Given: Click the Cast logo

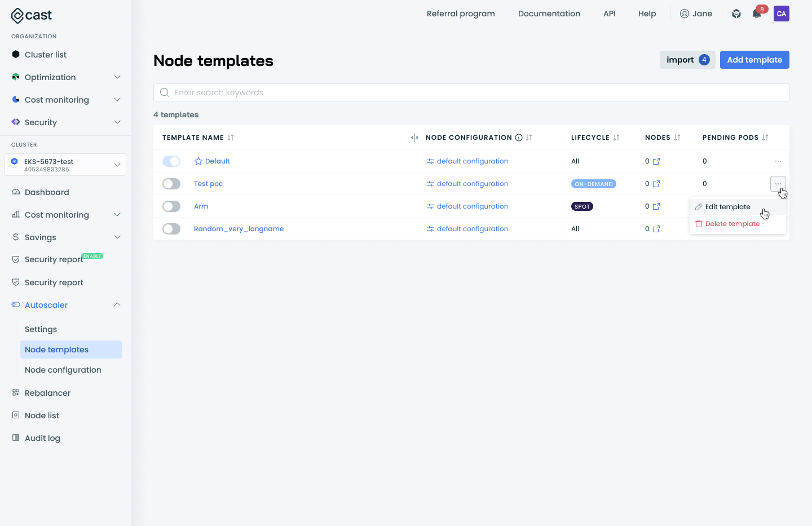Looking at the screenshot, I should [x=32, y=15].
